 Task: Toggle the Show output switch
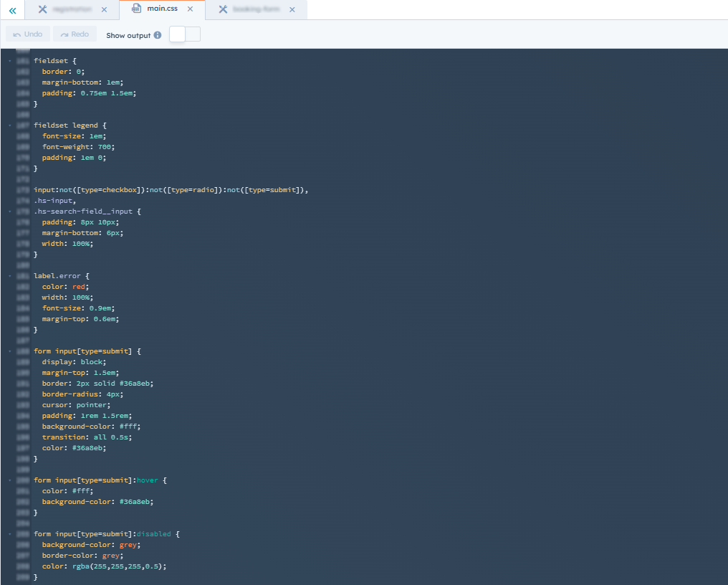coord(185,34)
